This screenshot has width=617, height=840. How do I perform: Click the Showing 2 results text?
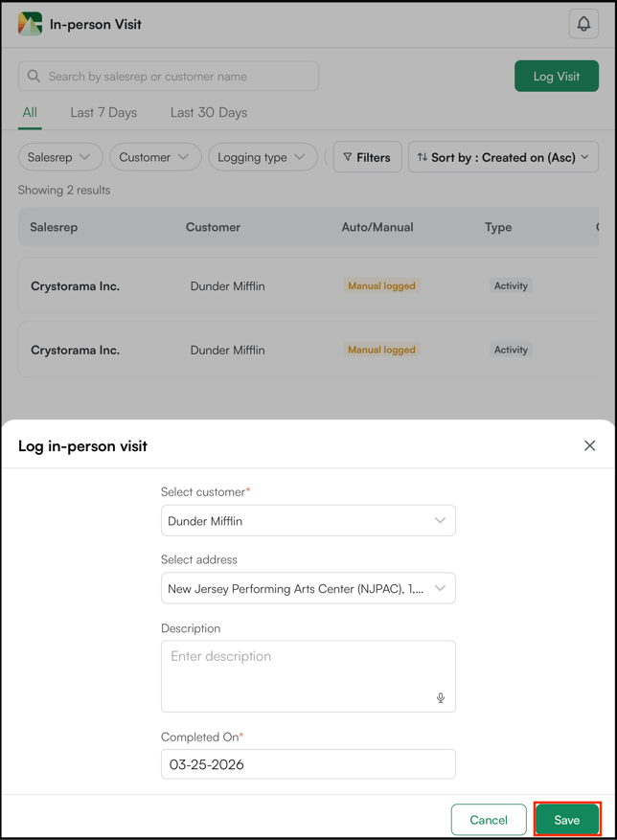tap(64, 191)
